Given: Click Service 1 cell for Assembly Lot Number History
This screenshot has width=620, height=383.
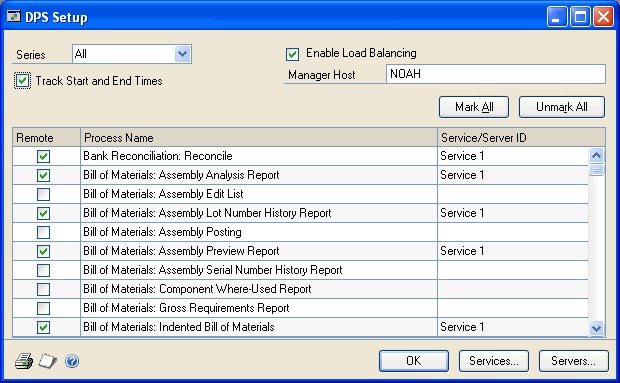Looking at the screenshot, I should tap(513, 213).
